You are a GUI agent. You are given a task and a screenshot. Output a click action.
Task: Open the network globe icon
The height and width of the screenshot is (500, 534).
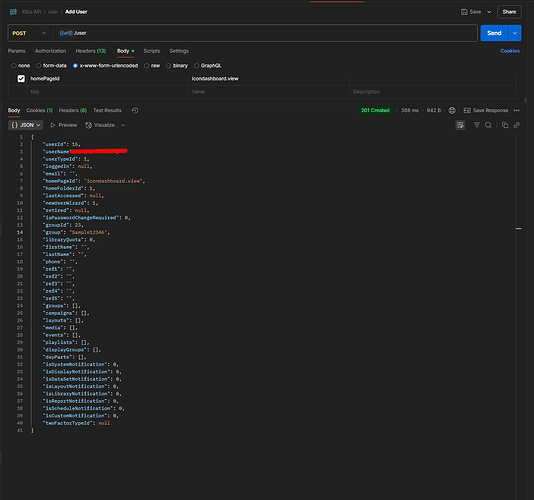pyautogui.click(x=452, y=110)
